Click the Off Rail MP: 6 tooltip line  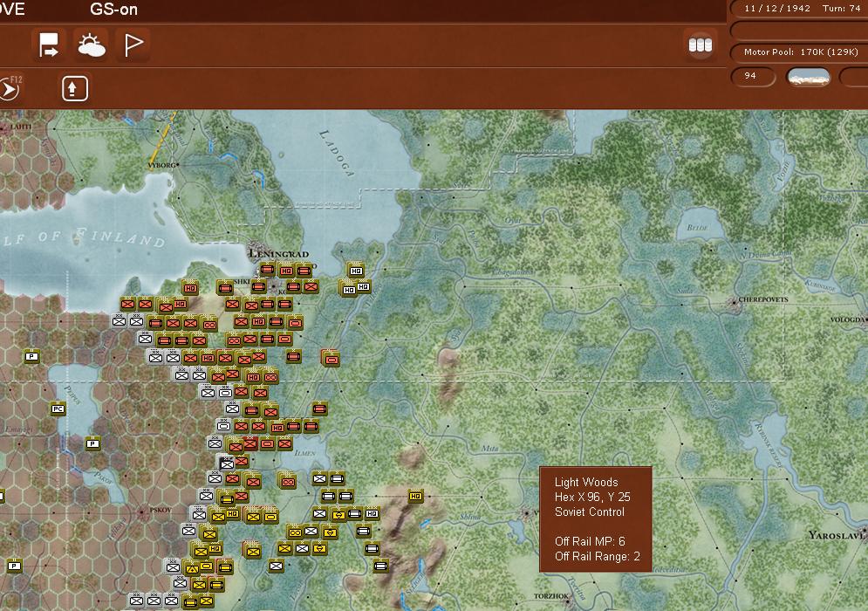tap(590, 541)
